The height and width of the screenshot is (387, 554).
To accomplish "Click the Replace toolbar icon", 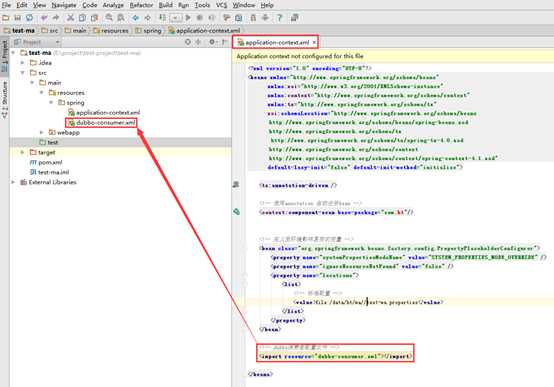I will (121, 18).
